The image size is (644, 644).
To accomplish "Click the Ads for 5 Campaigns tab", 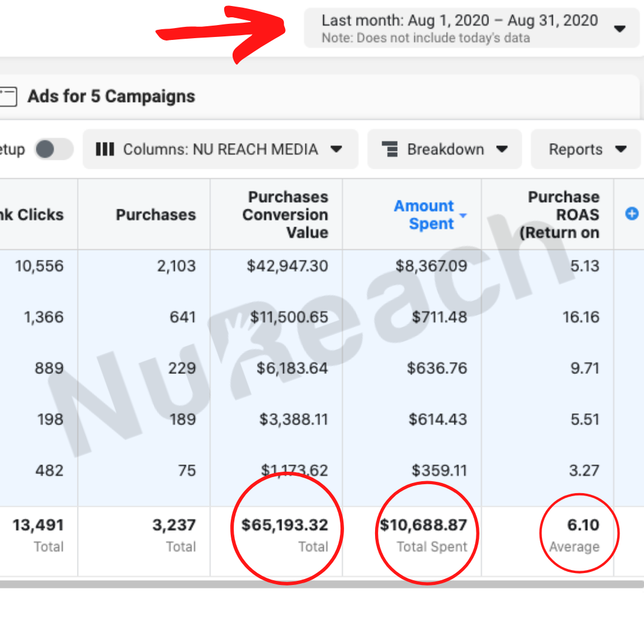I will [112, 97].
